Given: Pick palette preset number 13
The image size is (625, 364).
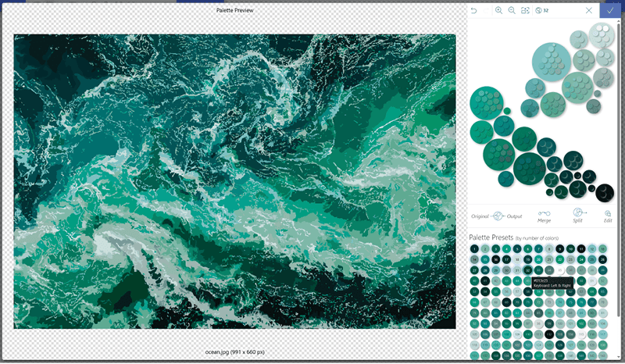Looking at the screenshot, I should 603,248.
